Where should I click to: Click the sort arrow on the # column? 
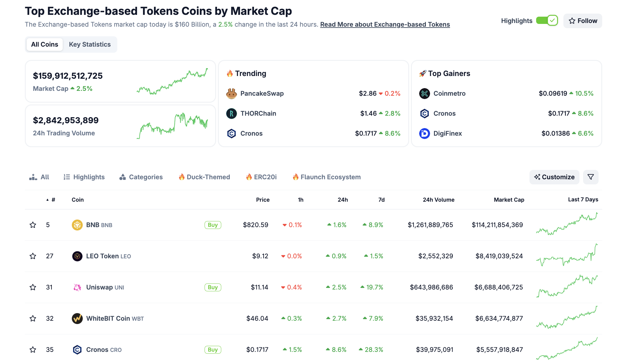(x=47, y=200)
